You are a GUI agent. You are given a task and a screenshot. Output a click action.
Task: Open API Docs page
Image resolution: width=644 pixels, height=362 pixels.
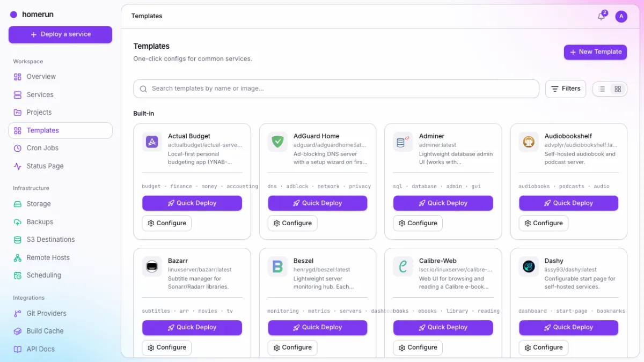[x=60, y=349]
